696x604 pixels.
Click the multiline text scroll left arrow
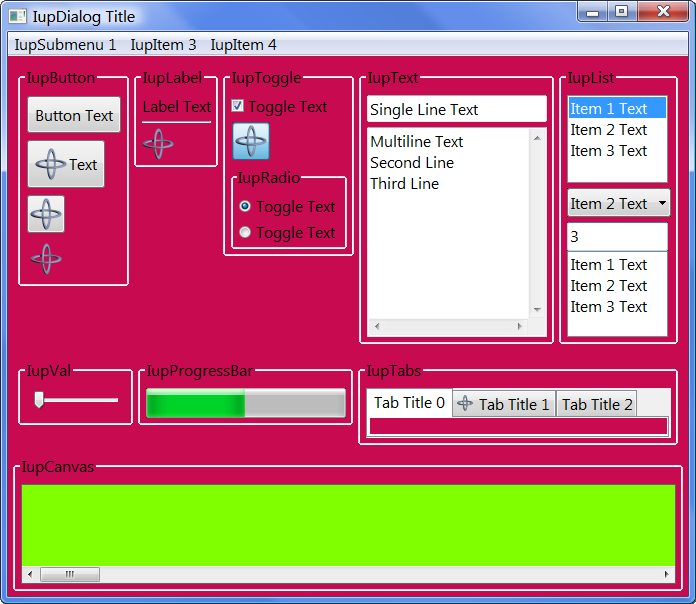pos(377,327)
